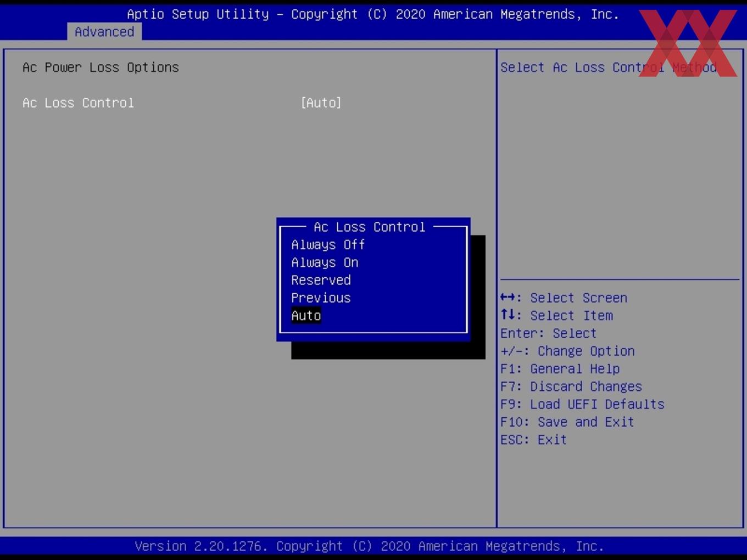Choose Reserved in the popup list
The height and width of the screenshot is (560, 747).
pyautogui.click(x=321, y=280)
